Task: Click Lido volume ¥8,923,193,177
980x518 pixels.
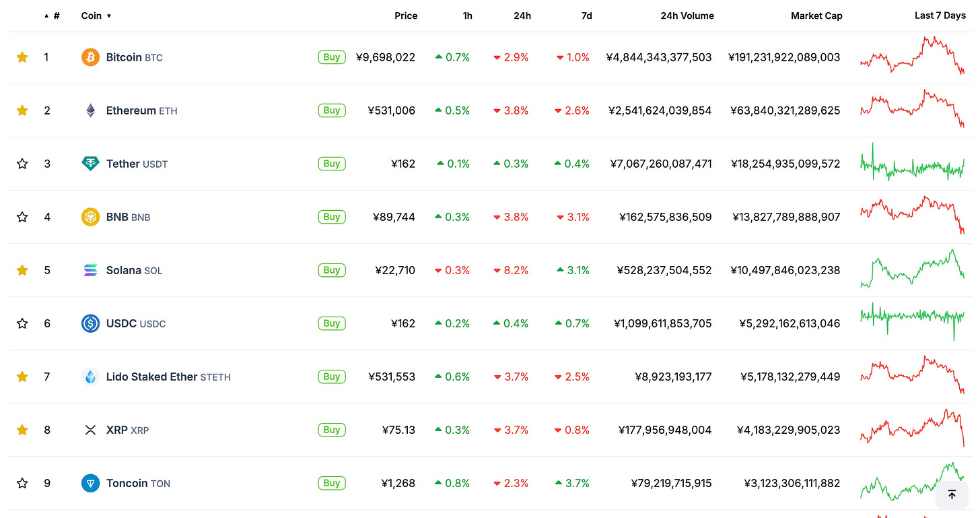Action: [673, 377]
